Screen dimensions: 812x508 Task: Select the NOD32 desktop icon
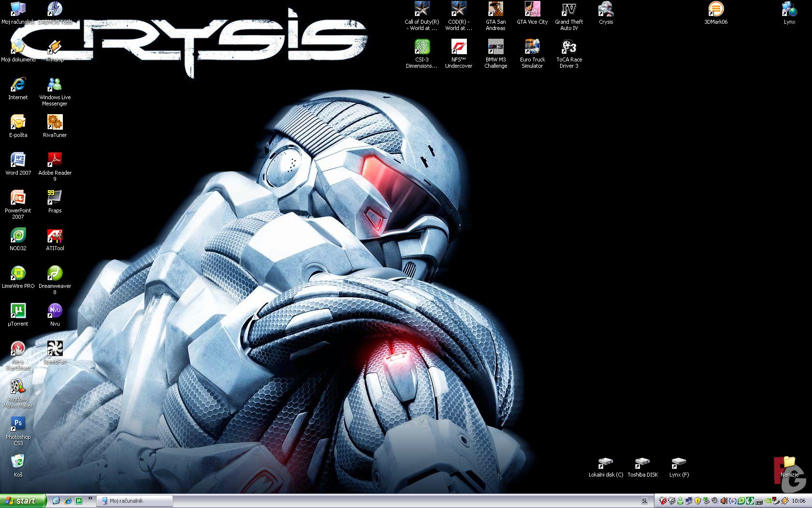tap(18, 239)
